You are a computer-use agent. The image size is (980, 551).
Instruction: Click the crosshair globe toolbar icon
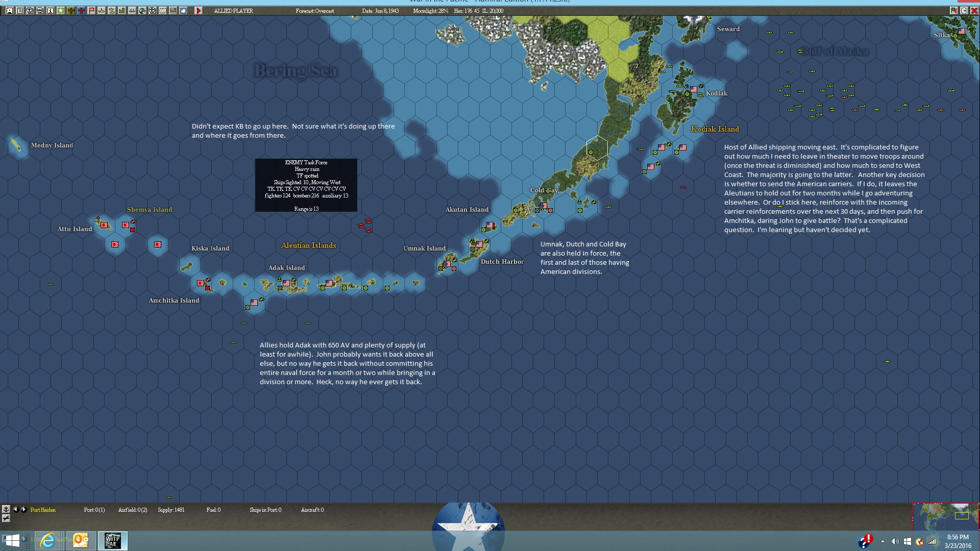pos(153,10)
